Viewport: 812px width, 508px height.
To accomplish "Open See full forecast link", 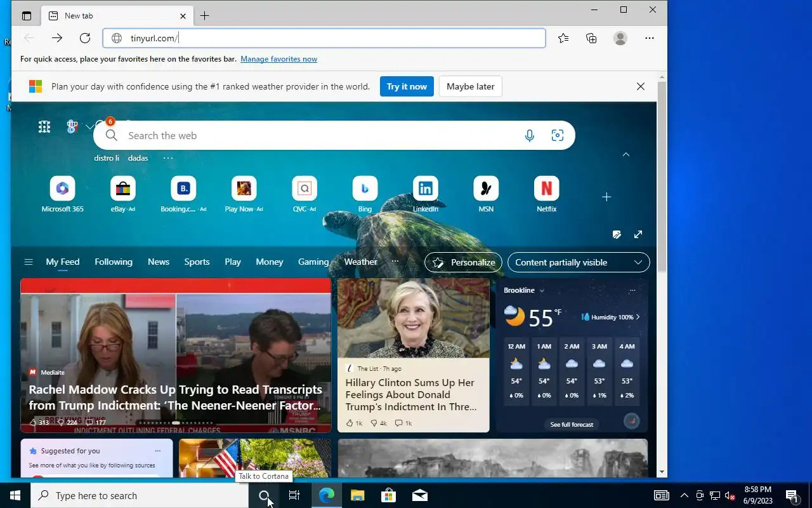I will pyautogui.click(x=572, y=424).
